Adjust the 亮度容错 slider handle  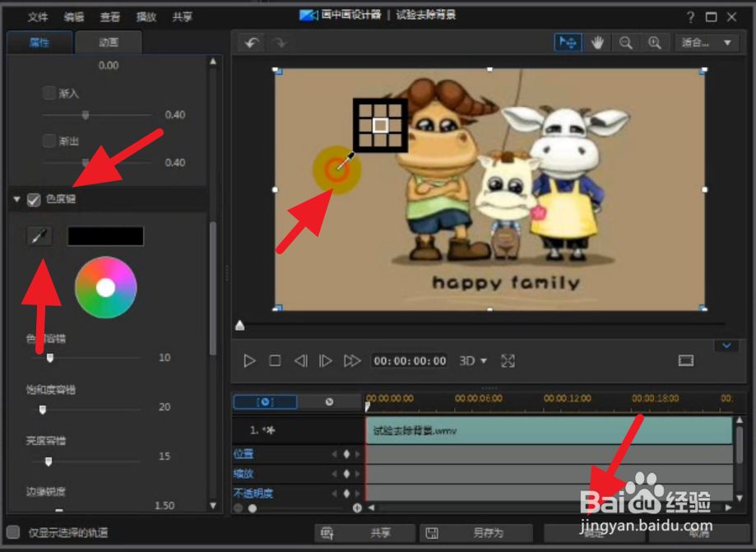pyautogui.click(x=49, y=462)
